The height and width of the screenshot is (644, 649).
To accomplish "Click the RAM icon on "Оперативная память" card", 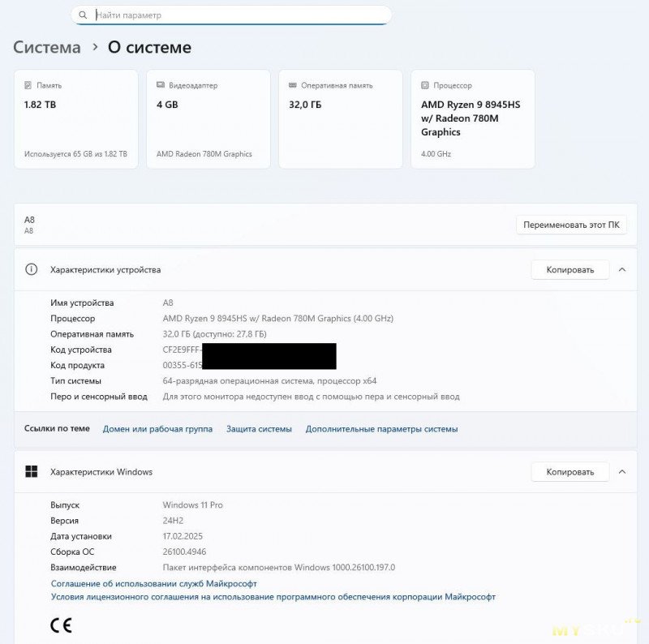I will tap(293, 85).
